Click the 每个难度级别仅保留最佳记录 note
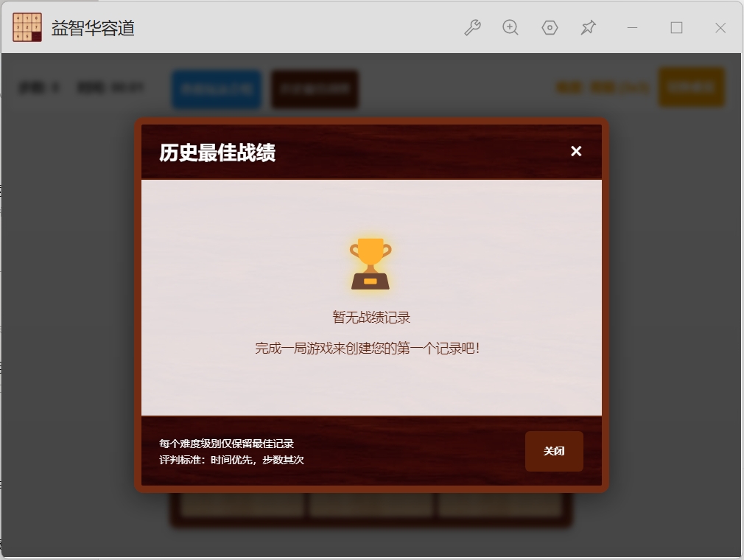The height and width of the screenshot is (560, 744). (226, 444)
